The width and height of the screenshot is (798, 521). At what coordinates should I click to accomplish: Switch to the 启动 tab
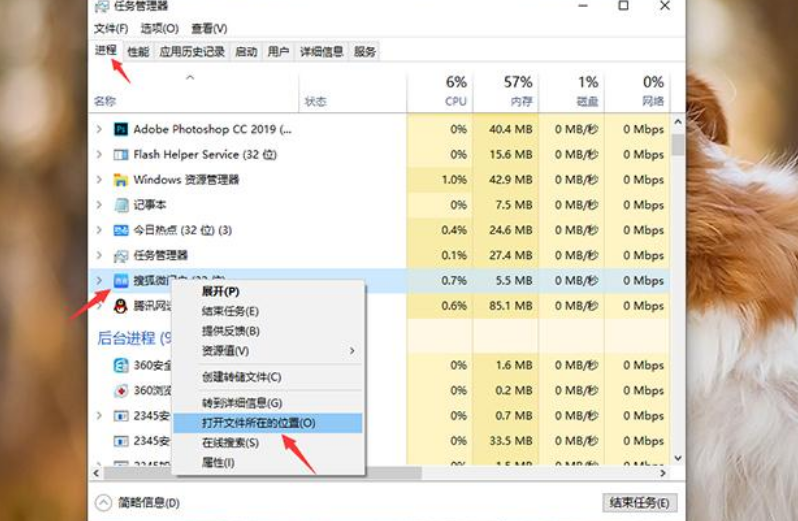coord(246,51)
